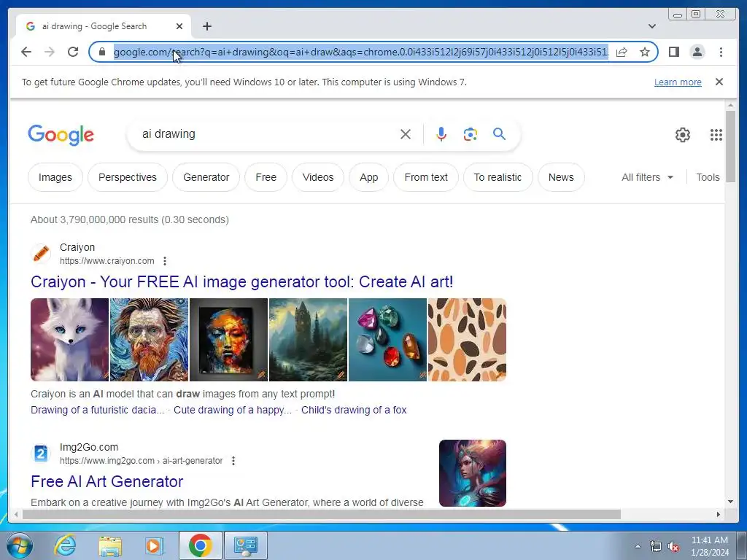Toggle the Chrome side panel
The image size is (747, 560).
point(673,52)
